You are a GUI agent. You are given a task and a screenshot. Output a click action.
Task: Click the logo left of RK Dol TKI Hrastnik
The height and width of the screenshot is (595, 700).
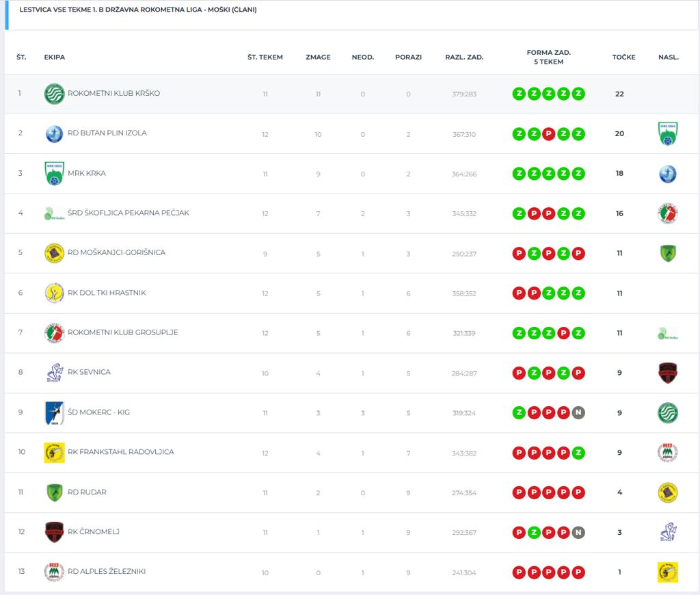click(54, 293)
